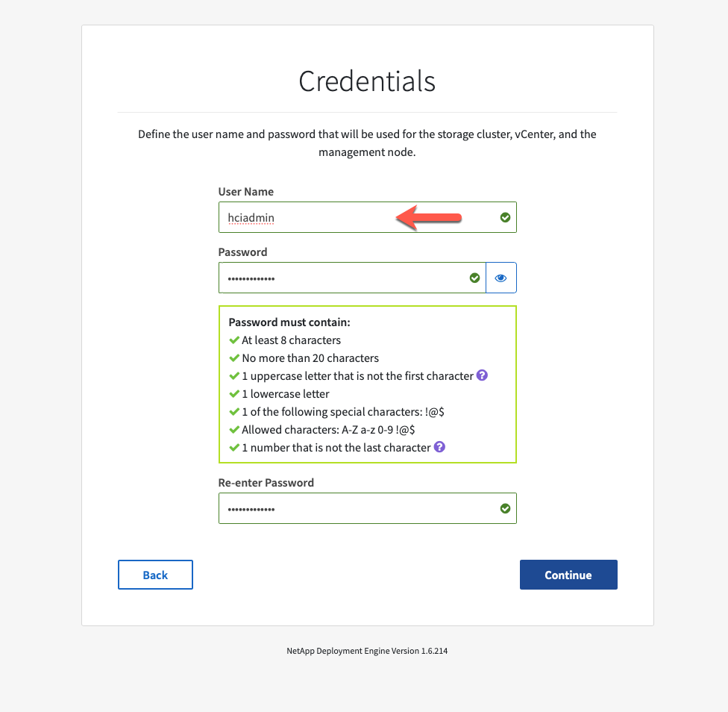The image size is (728, 712).
Task: Go back using the Back button
Action: (156, 575)
